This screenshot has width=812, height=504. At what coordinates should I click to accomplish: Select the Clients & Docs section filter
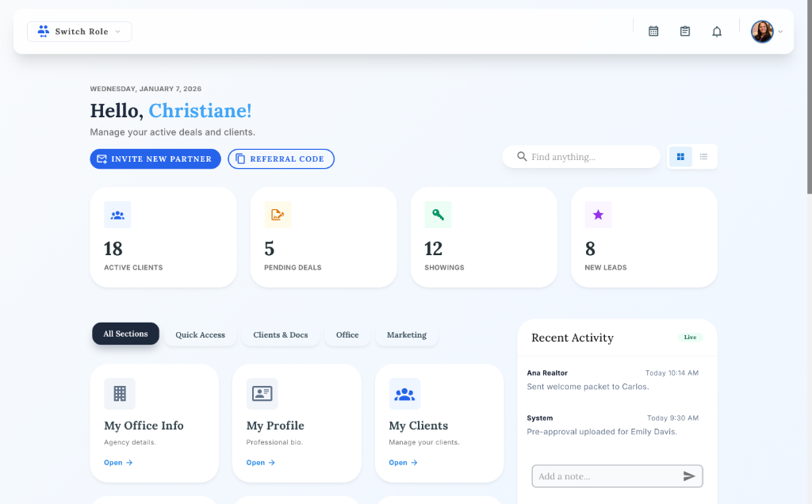(x=280, y=334)
